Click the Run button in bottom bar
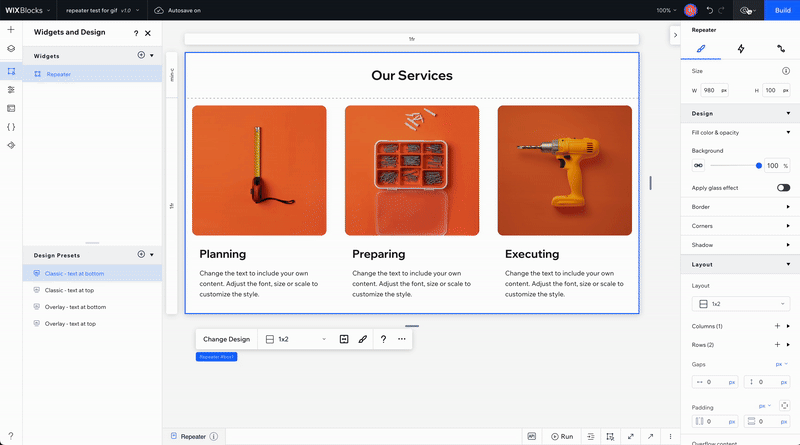This screenshot has width=800, height=445. click(x=562, y=436)
